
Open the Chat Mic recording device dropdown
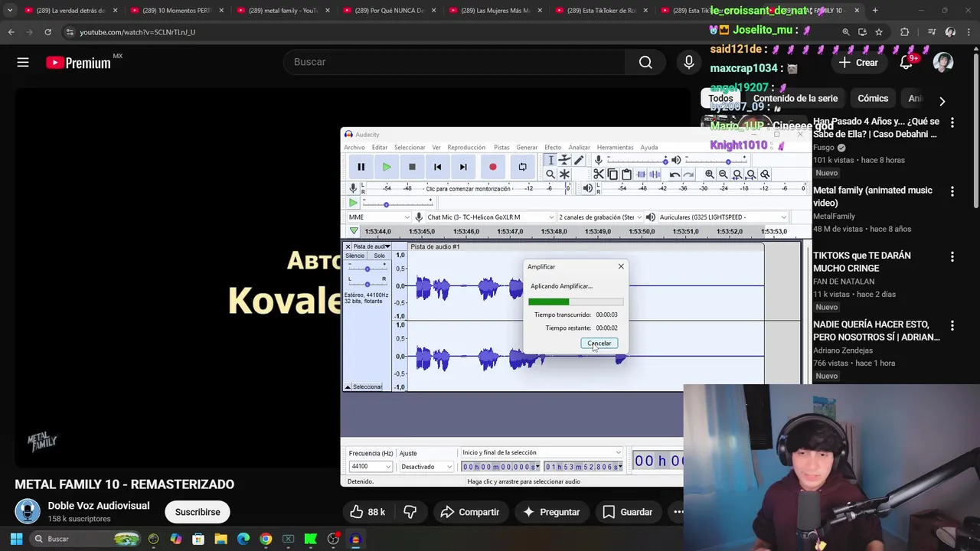point(490,217)
